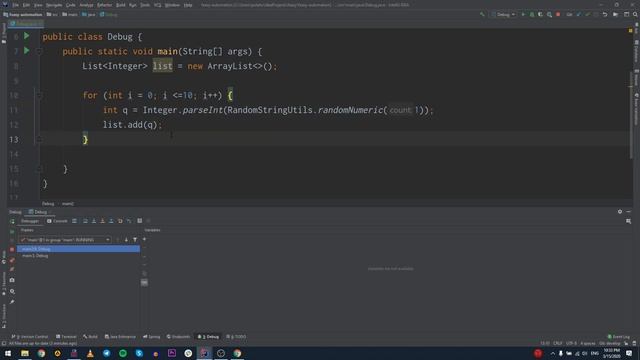The width and height of the screenshot is (640, 360).
Task: Switch to the Console tab
Action: 57,221
